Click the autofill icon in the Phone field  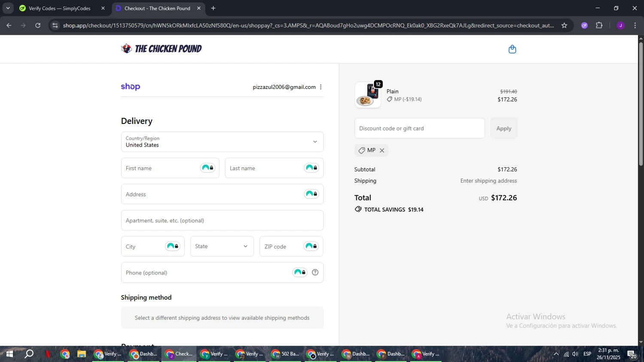click(x=300, y=272)
